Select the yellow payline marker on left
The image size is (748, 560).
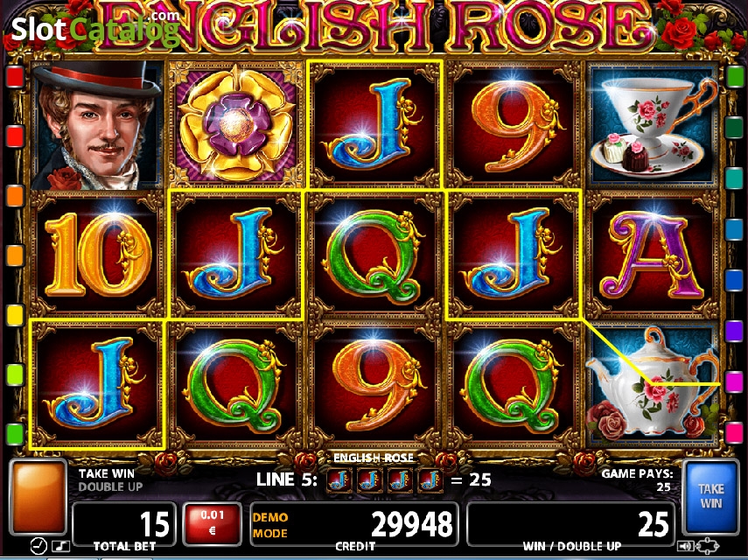[x=15, y=316]
